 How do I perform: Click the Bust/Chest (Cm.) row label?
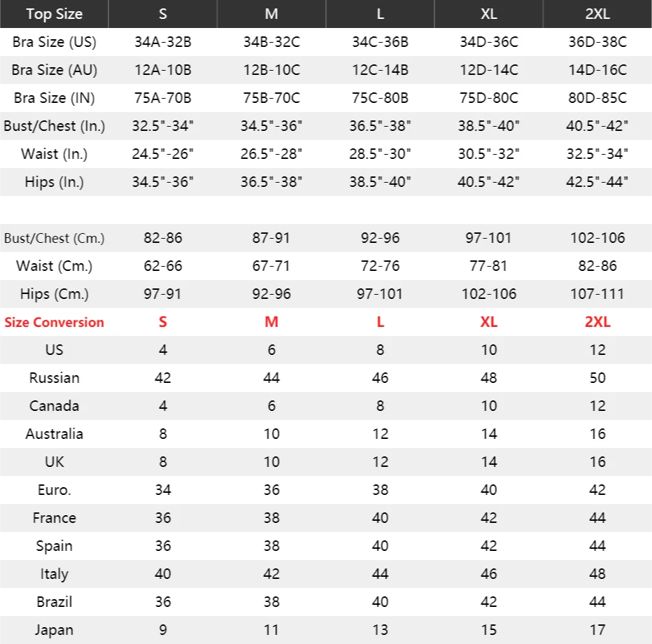(54, 239)
